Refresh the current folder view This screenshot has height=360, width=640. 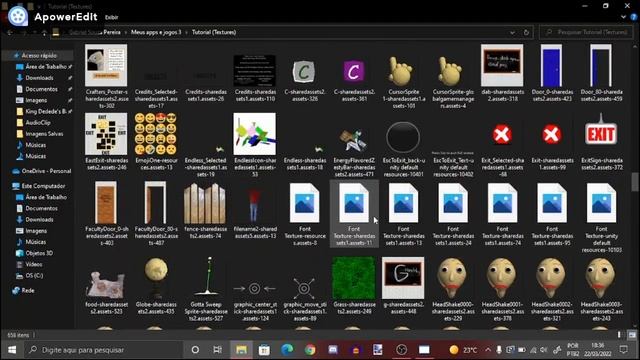coord(526,32)
